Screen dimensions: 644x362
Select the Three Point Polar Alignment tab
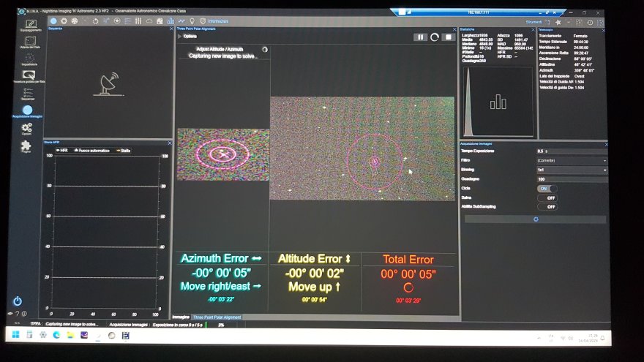coord(216,317)
